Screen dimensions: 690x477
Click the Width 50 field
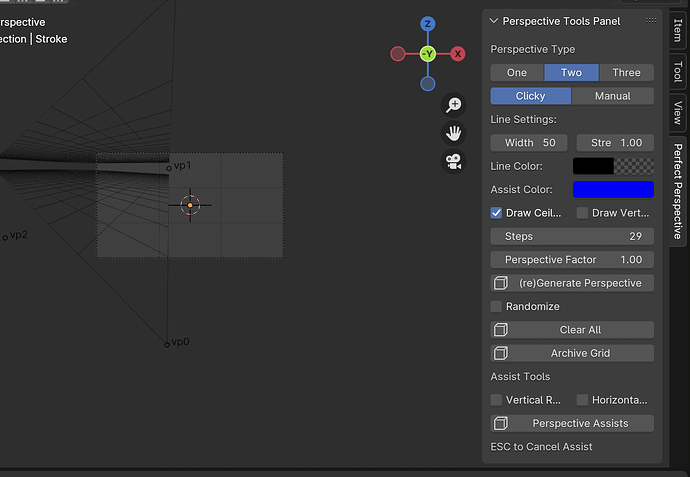tap(529, 143)
